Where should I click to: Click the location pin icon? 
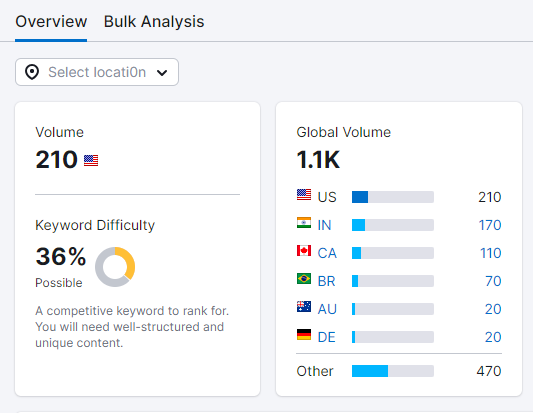[32, 72]
